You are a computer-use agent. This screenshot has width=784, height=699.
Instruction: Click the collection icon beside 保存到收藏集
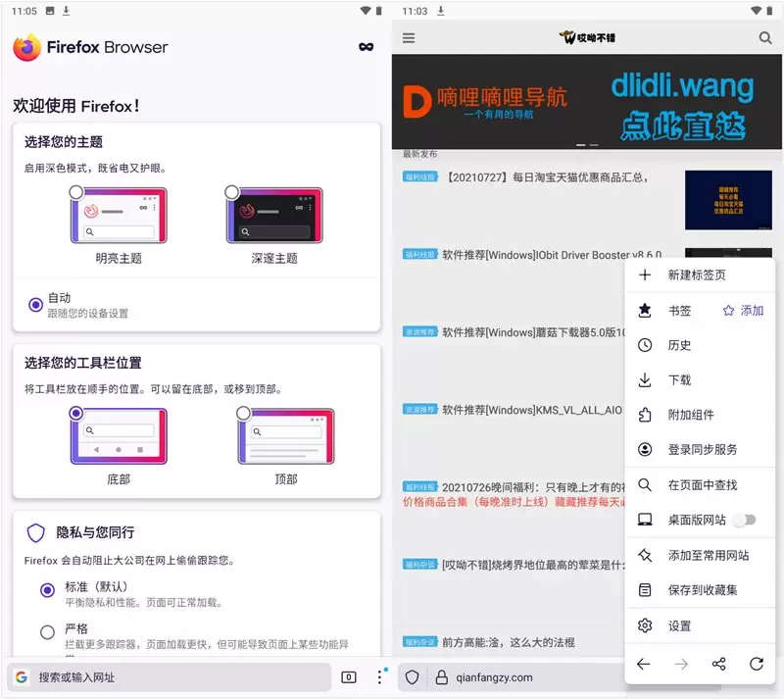(645, 590)
